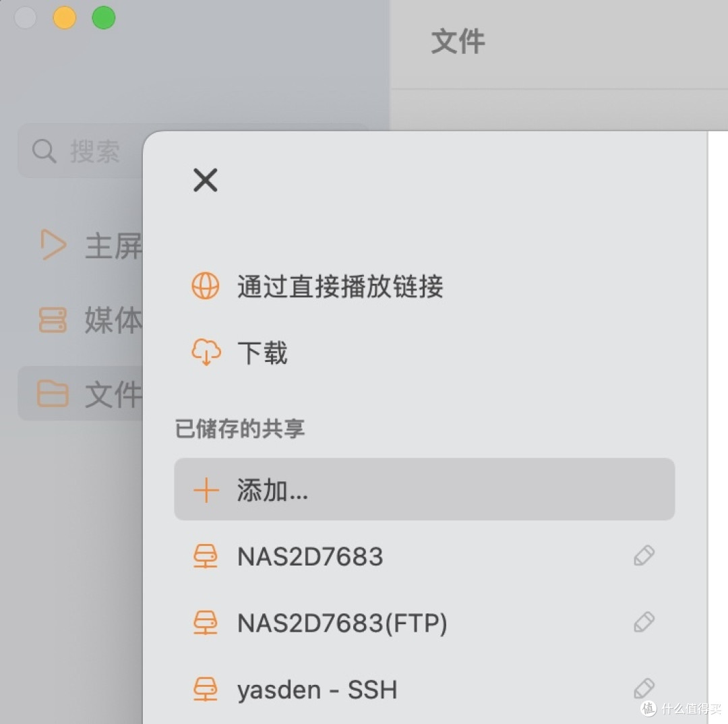728x724 pixels.
Task: Click the server icon beside yasden - SSH
Action: pos(206,688)
